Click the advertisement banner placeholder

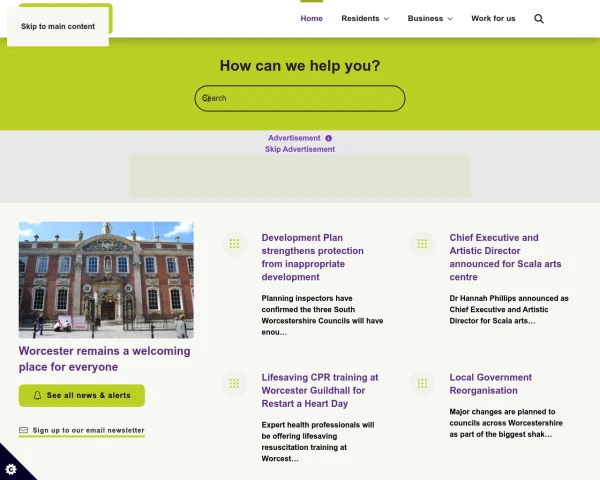(300, 176)
